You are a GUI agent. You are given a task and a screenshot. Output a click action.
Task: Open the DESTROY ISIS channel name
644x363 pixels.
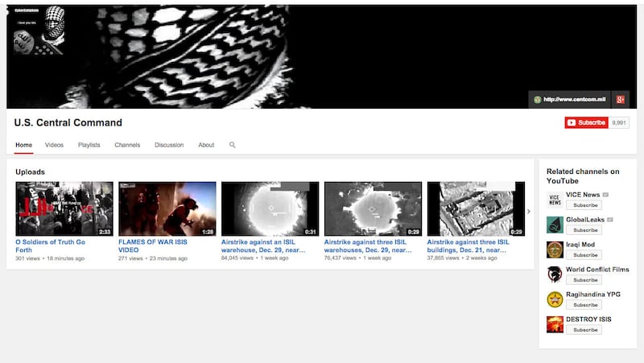588,319
